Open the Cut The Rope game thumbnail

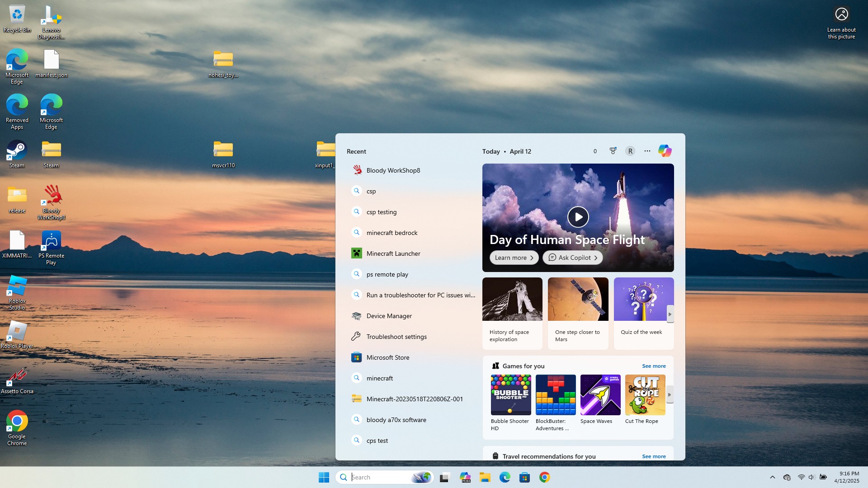(645, 394)
